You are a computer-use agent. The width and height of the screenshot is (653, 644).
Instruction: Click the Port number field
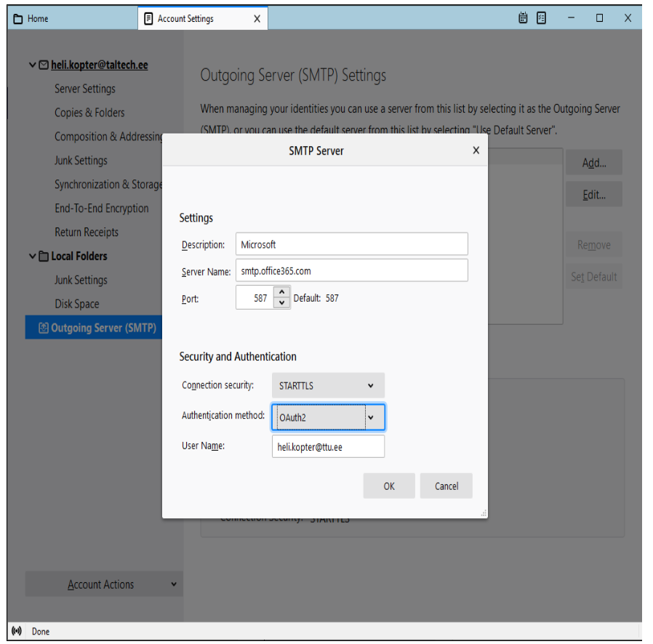point(255,297)
